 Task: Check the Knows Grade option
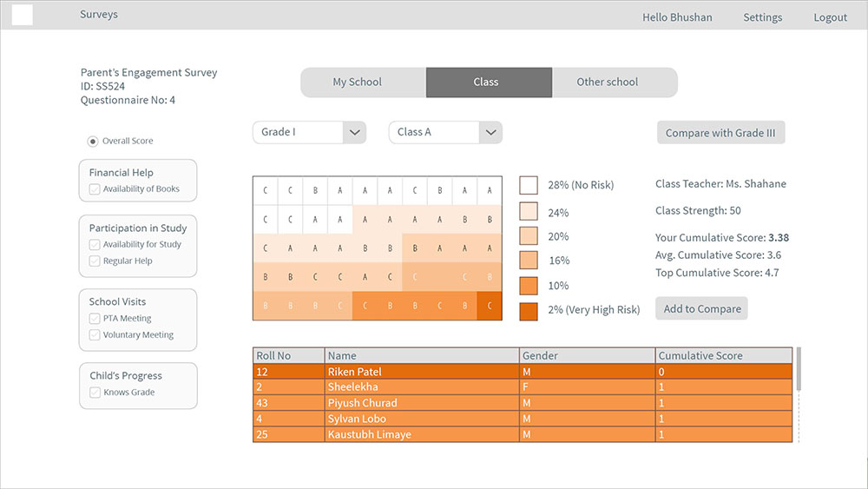point(95,393)
